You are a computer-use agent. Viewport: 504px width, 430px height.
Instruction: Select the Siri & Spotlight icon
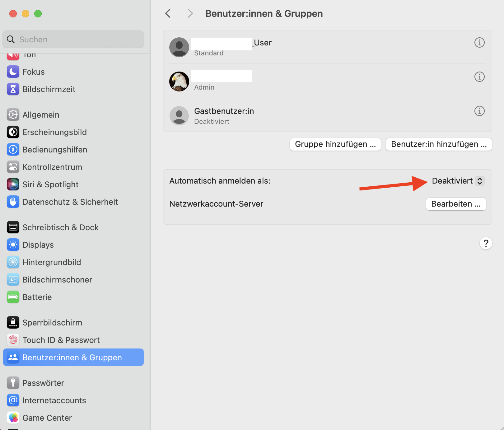pyautogui.click(x=13, y=185)
